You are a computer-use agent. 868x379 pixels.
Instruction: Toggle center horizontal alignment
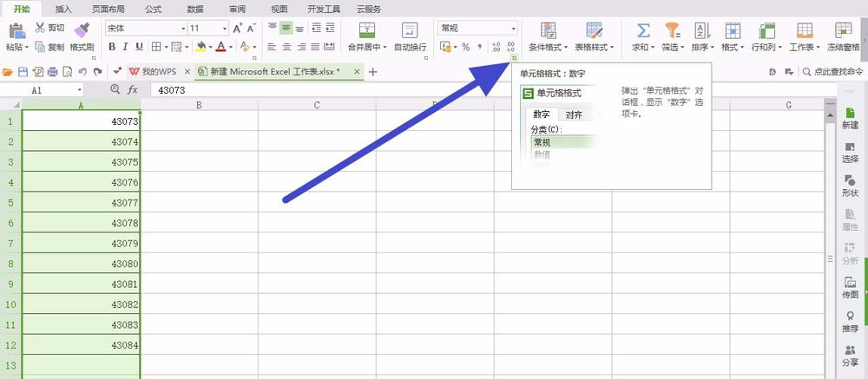(x=286, y=47)
